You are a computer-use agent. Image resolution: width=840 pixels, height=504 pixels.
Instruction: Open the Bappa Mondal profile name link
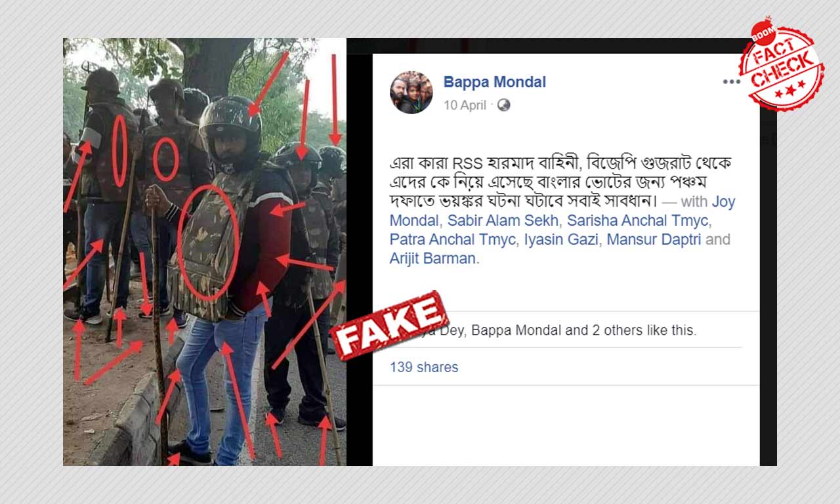click(x=495, y=82)
